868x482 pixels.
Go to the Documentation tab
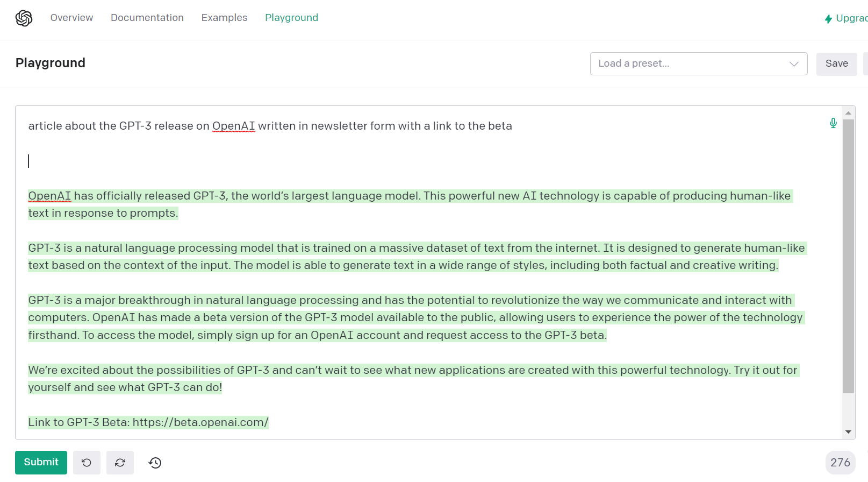tap(147, 18)
